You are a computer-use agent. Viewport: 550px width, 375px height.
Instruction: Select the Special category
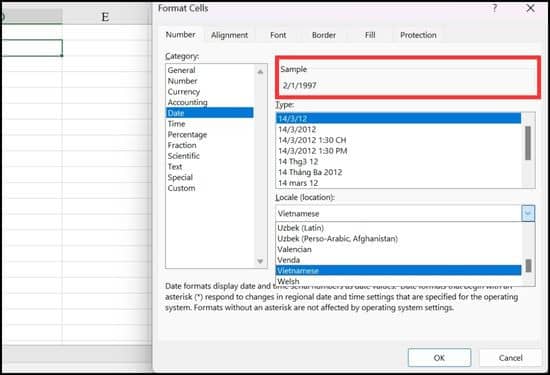(209, 178)
